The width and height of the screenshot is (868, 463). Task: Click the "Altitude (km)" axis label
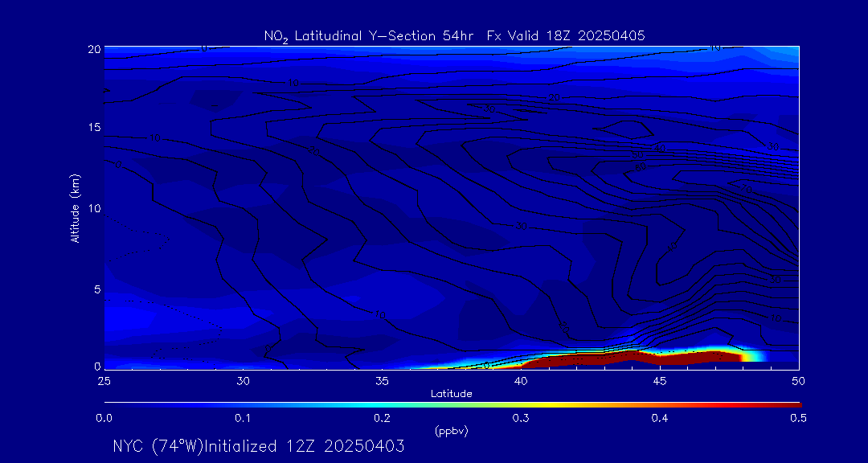pyautogui.click(x=76, y=207)
